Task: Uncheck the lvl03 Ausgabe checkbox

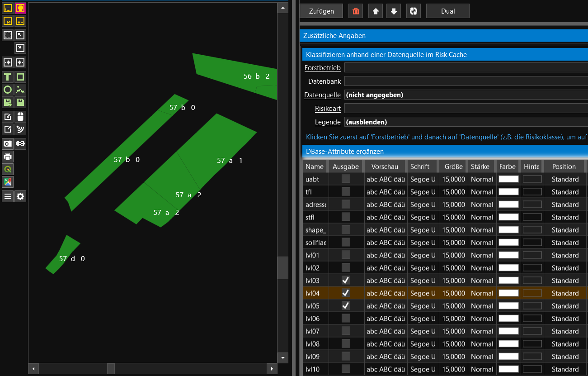Action: [x=346, y=281]
